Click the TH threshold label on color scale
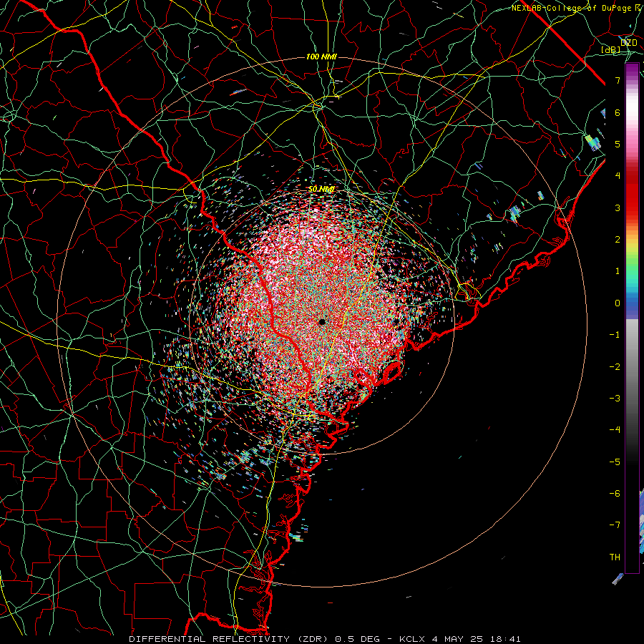This screenshot has height=644, width=644. pyautogui.click(x=615, y=557)
